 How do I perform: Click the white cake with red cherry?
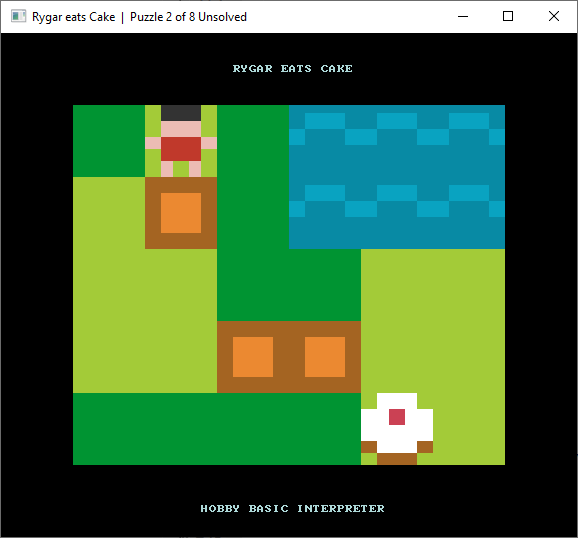tap(397, 428)
